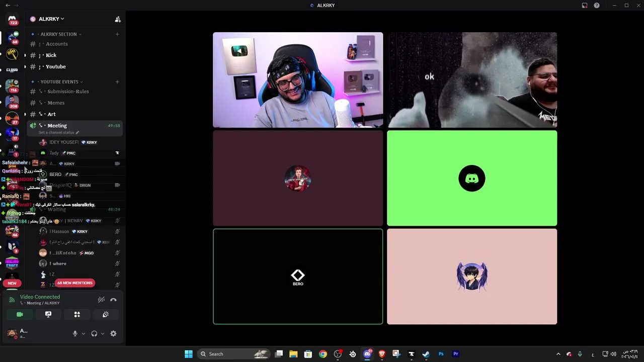
Task: Open the Accounts channel
Action: pyautogui.click(x=74, y=44)
